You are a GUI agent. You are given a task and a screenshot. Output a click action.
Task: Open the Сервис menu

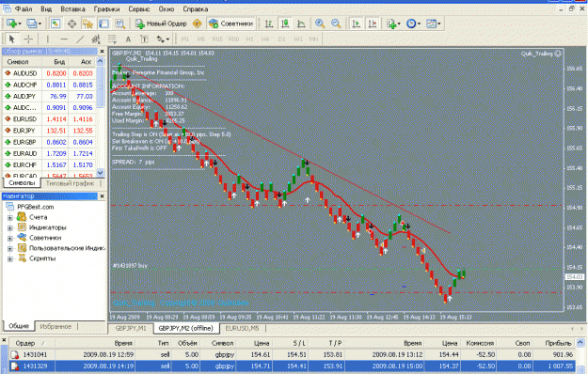point(138,9)
